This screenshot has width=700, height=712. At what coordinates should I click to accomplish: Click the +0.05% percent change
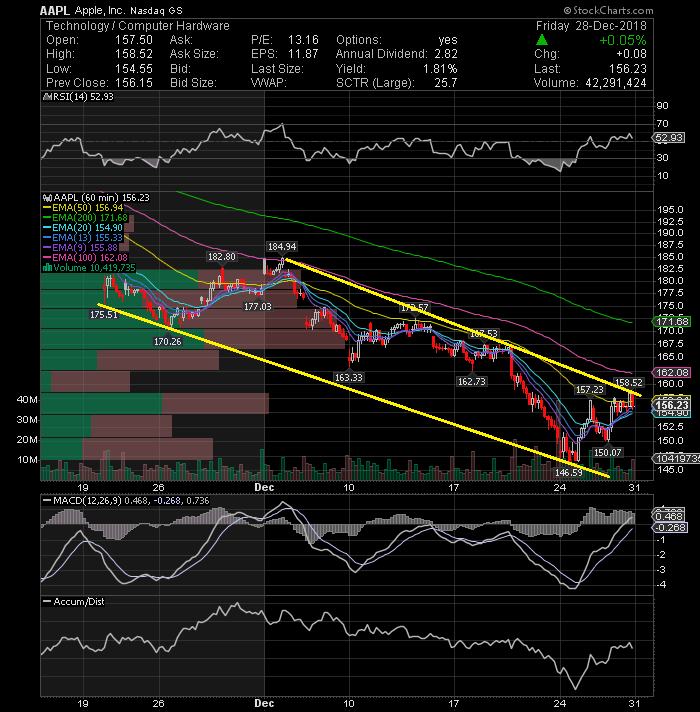click(622, 40)
